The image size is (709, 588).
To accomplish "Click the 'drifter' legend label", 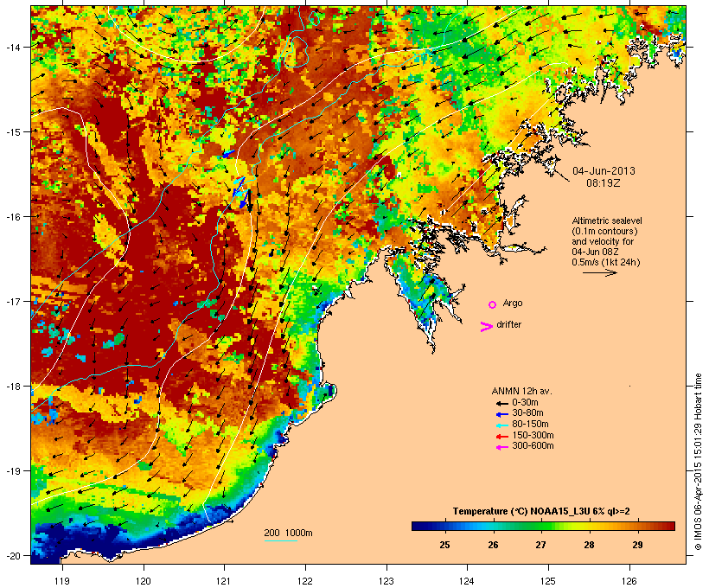I will (x=508, y=324).
